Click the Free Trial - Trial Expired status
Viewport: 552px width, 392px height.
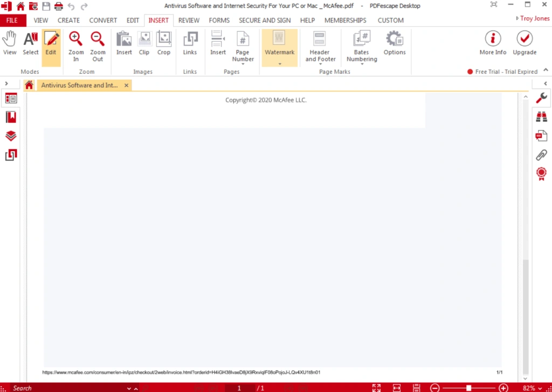tap(502, 72)
